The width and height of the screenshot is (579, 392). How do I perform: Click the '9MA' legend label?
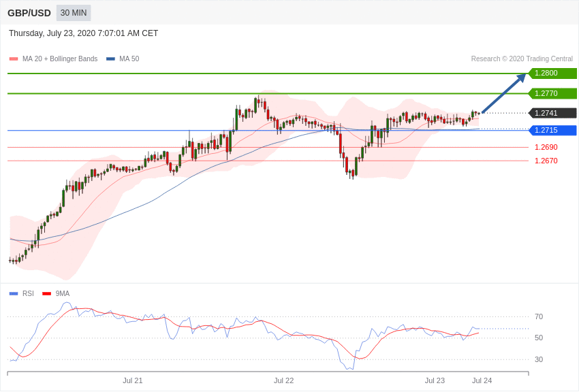coord(63,293)
